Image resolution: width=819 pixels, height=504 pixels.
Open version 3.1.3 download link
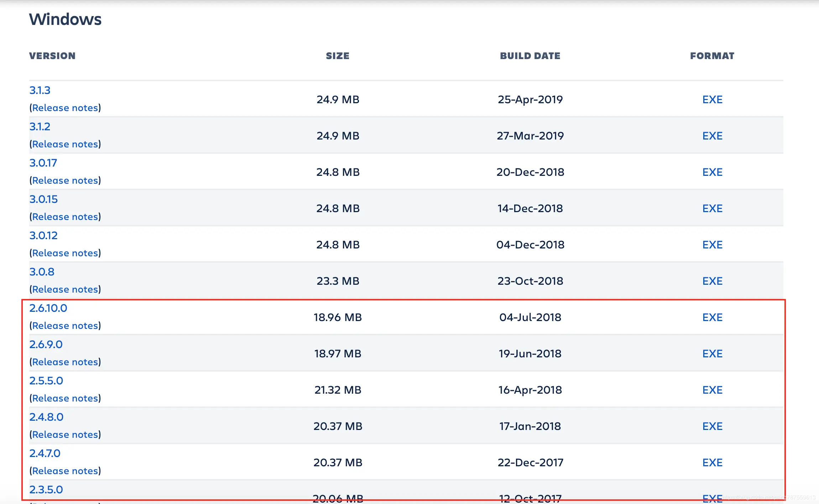(x=40, y=90)
